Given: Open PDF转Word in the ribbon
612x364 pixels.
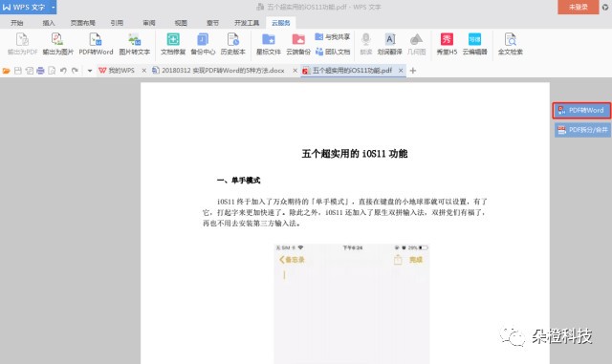Looking at the screenshot, I should [96, 44].
